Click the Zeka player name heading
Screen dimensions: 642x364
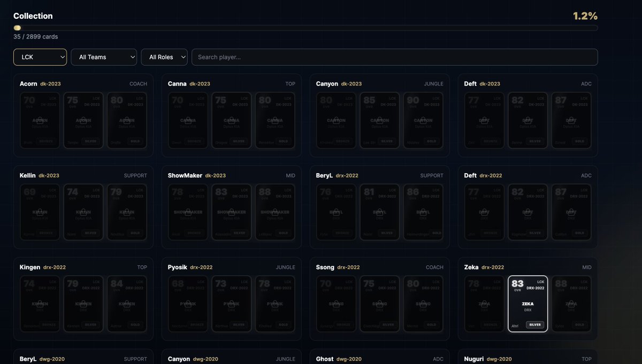(471, 267)
